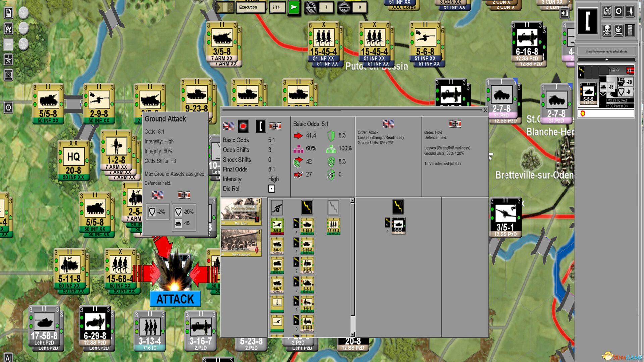Screen dimensions: 644x362
Task: Toggle the antenna overlay round button on the map
Action: coord(24,44)
